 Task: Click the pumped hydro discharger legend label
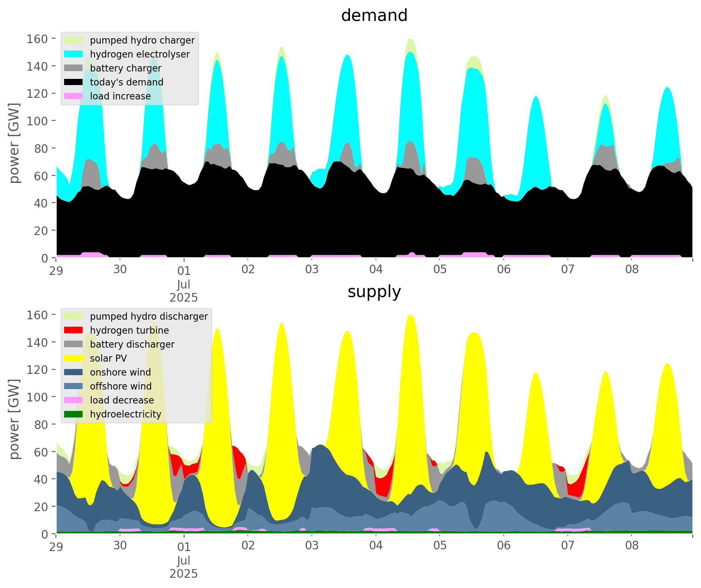[149, 316]
